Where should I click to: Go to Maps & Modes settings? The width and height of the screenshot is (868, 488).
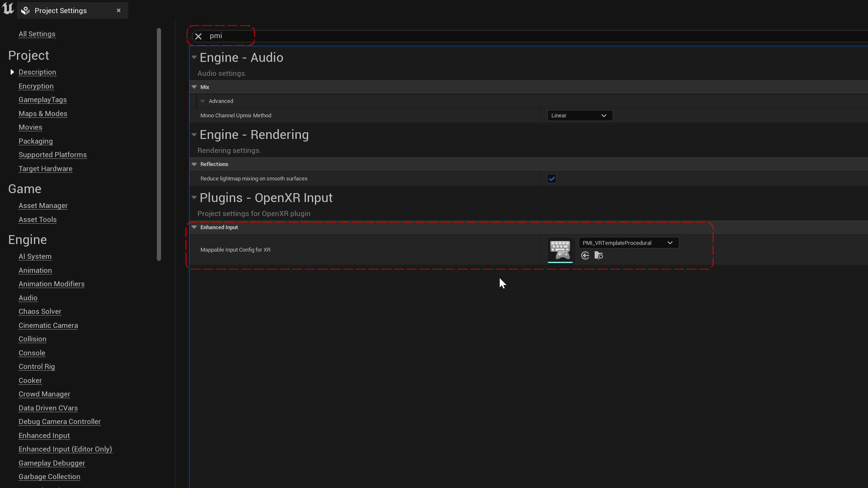43,114
